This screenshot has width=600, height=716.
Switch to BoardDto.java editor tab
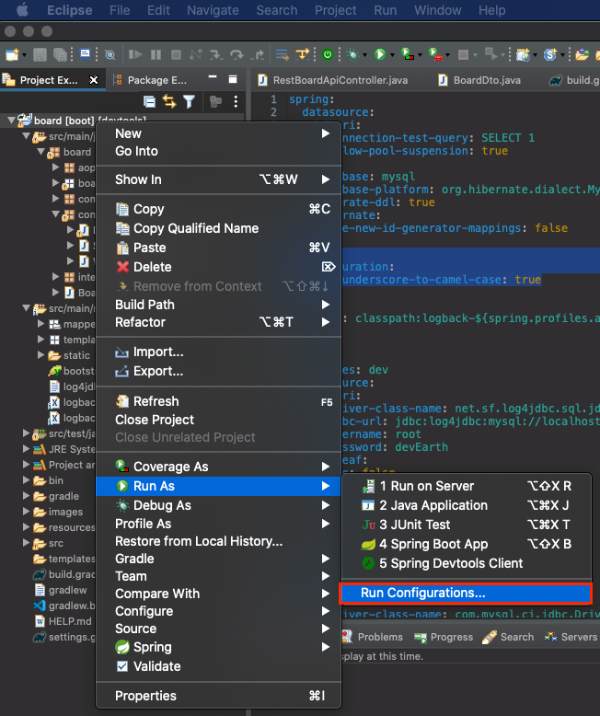(x=479, y=80)
